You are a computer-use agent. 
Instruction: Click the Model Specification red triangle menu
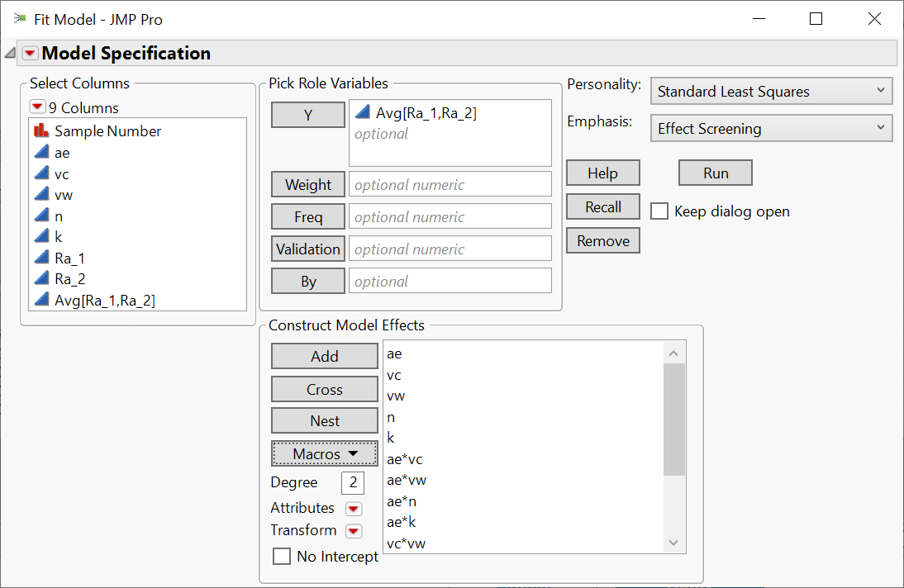click(31, 54)
